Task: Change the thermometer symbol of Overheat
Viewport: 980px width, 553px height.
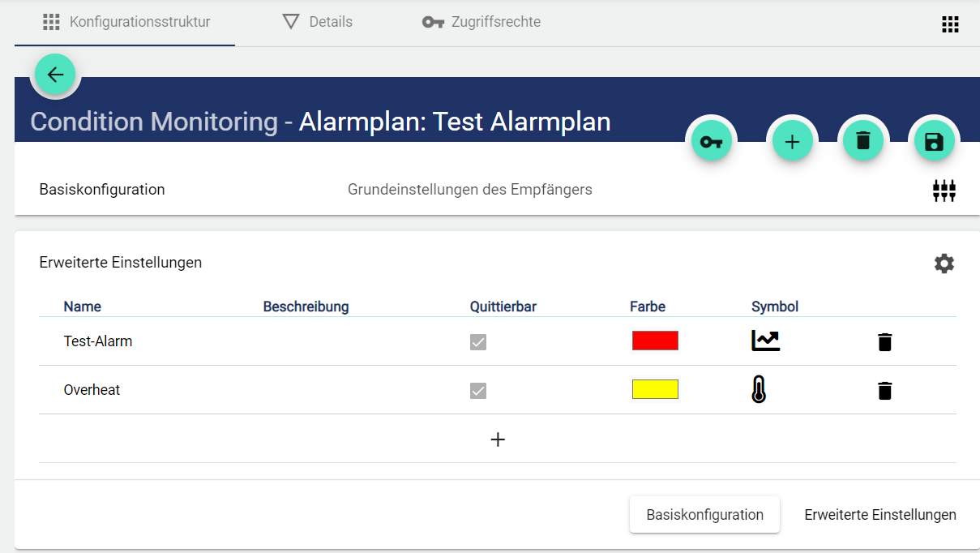Action: (x=758, y=390)
